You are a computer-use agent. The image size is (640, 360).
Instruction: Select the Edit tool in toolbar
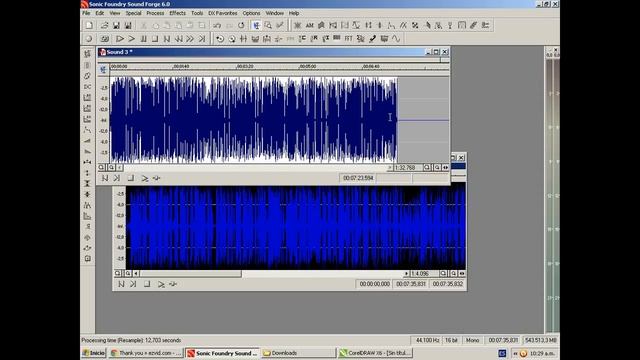[256, 25]
